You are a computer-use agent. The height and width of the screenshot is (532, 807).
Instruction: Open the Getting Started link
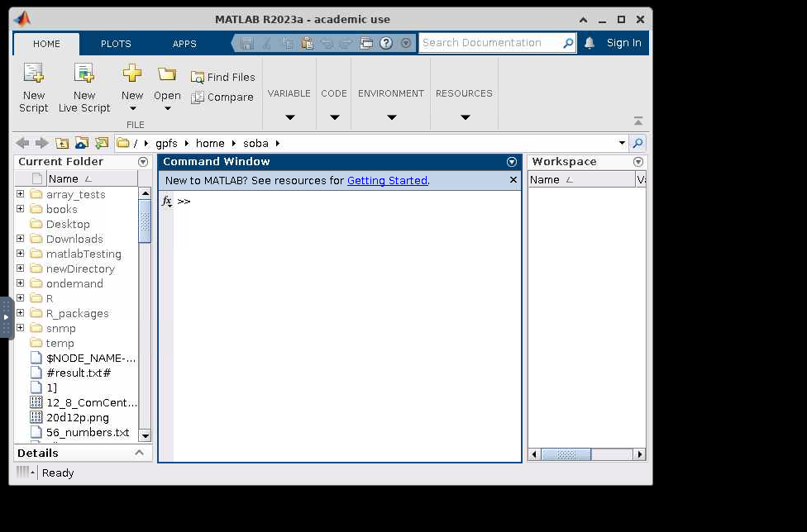click(x=387, y=180)
